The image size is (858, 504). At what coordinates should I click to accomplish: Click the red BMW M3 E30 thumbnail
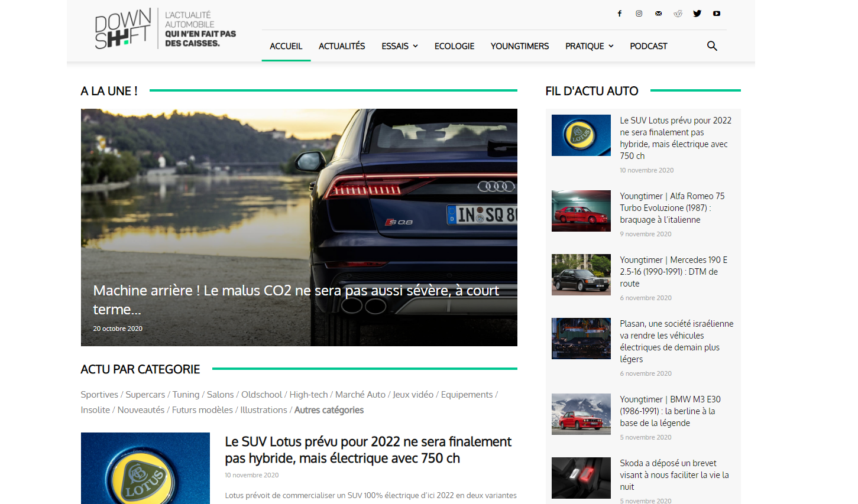(x=581, y=414)
